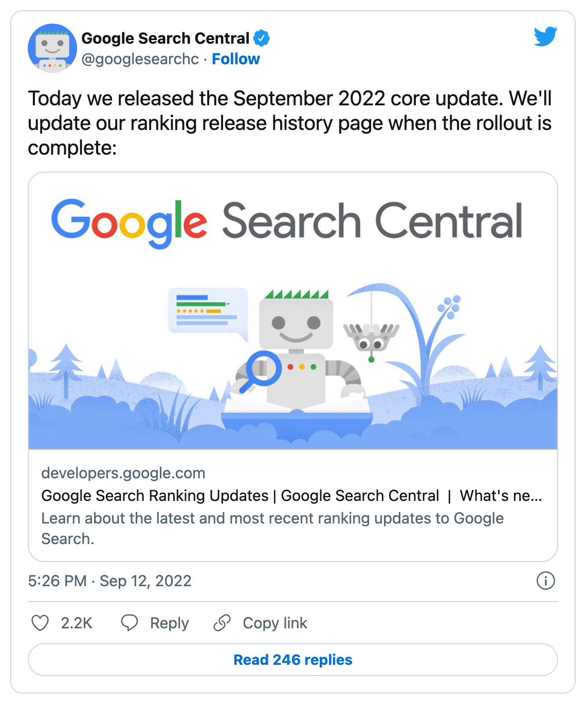Screen dimensions: 588x709
Task: Click the @googlesearchc handle
Action: pos(140,59)
